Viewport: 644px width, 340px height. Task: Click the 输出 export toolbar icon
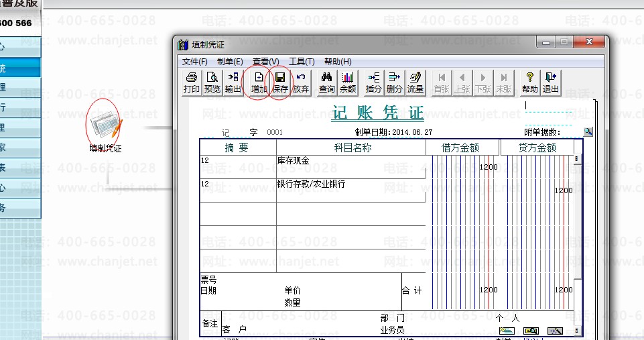(x=233, y=82)
